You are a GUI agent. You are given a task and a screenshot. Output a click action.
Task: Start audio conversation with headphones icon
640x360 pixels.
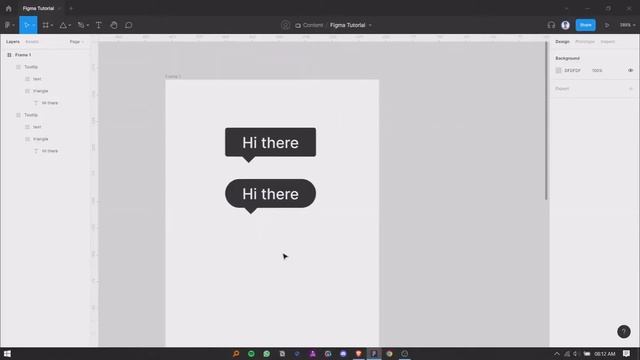(x=551, y=25)
